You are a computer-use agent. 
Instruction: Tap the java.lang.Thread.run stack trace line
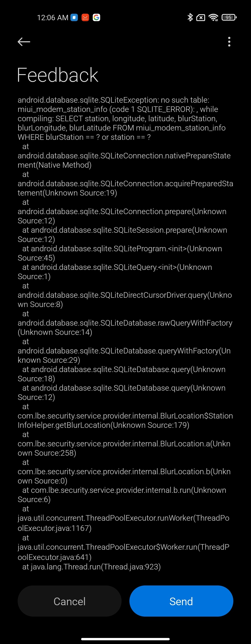tap(92, 566)
